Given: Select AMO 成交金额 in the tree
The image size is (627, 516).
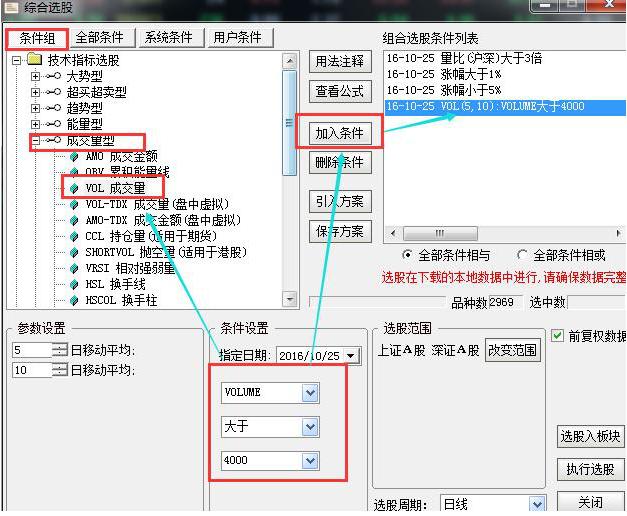Looking at the screenshot, I should point(122,156).
